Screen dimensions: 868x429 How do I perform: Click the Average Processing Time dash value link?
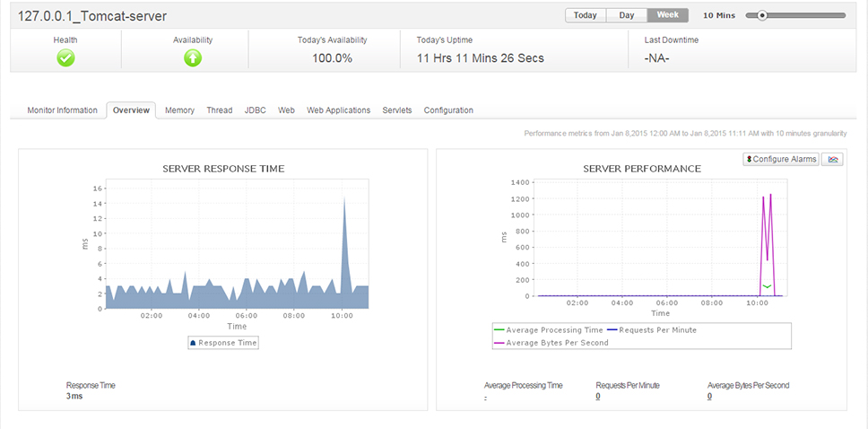tap(485, 397)
